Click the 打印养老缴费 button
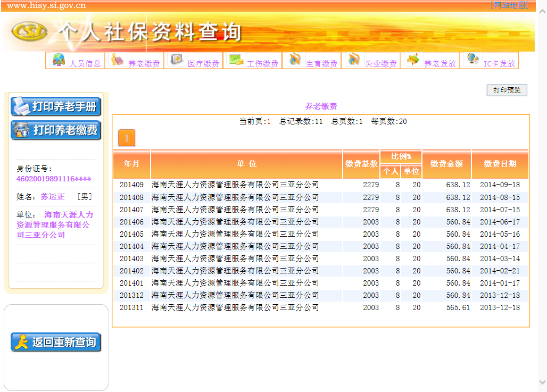The image size is (547, 392). (x=56, y=130)
